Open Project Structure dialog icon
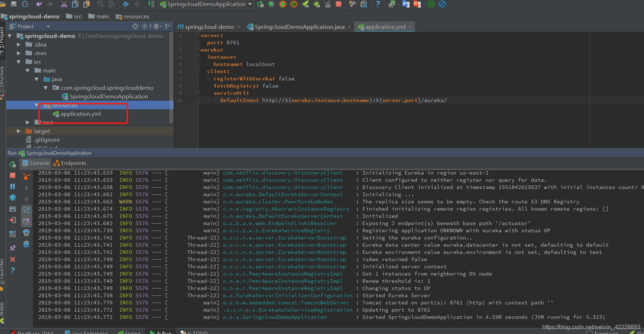This screenshot has width=644, height=334. click(364, 4)
